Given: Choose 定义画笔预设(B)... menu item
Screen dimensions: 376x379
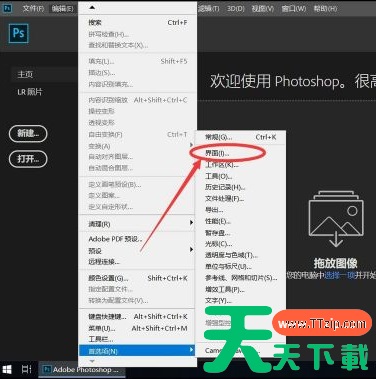Looking at the screenshot, I should pyautogui.click(x=137, y=184).
